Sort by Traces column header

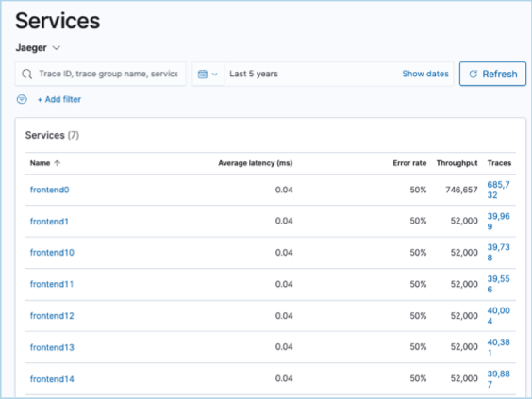click(x=499, y=163)
